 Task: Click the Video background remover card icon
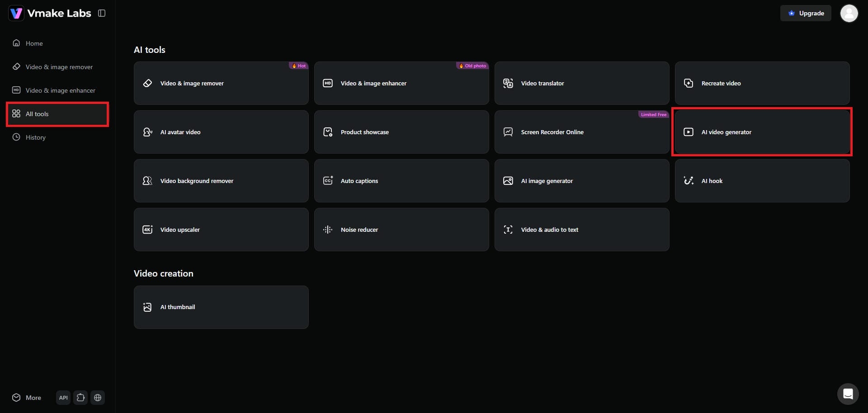[147, 181]
